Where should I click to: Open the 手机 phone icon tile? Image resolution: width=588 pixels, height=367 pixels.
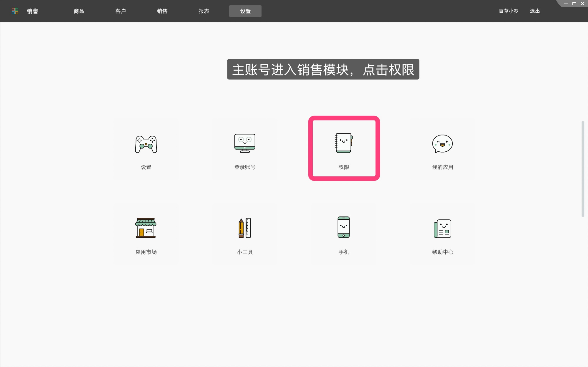[344, 234]
